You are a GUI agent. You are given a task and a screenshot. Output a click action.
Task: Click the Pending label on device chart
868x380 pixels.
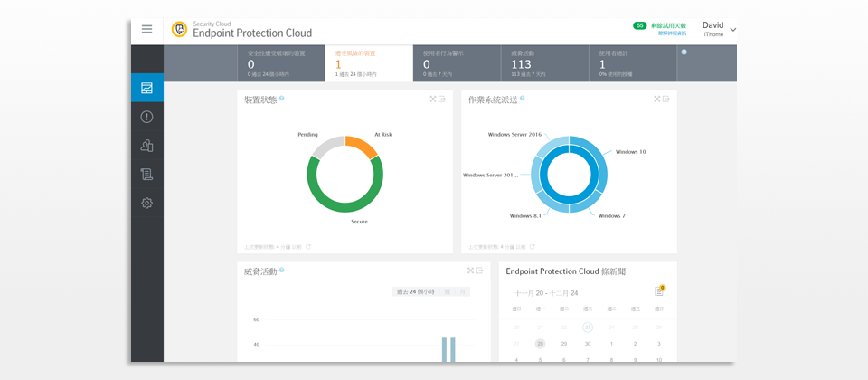tap(307, 135)
